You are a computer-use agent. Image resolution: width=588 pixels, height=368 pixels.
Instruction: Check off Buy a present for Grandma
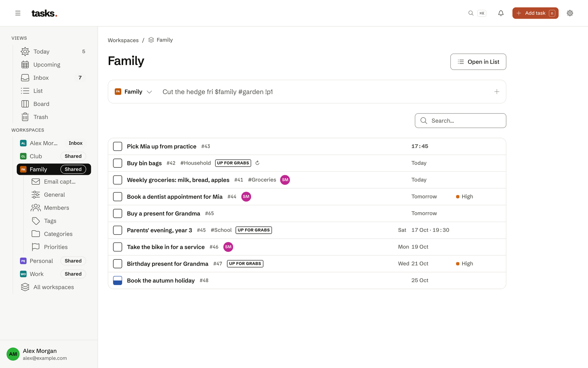tap(118, 213)
